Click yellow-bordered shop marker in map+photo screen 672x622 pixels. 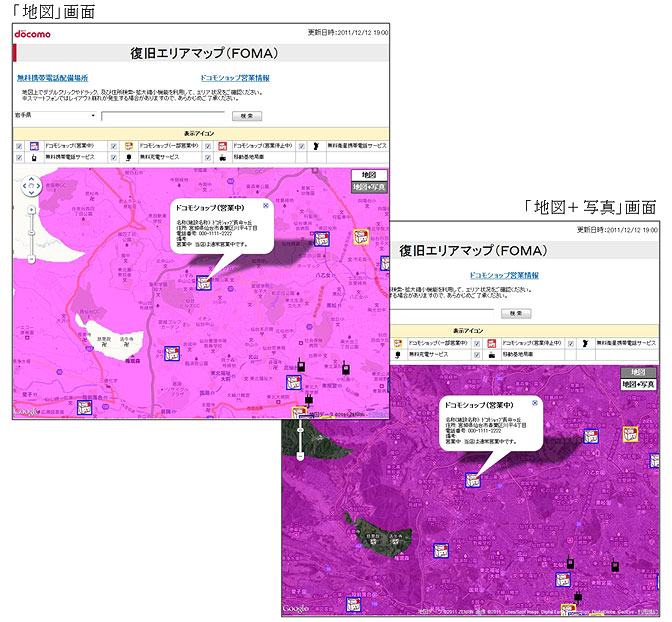pos(630,434)
